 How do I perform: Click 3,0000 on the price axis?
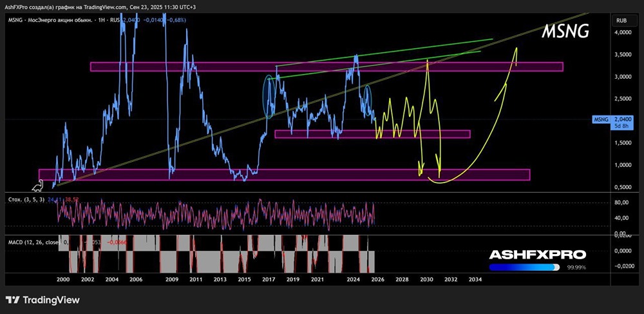622,77
